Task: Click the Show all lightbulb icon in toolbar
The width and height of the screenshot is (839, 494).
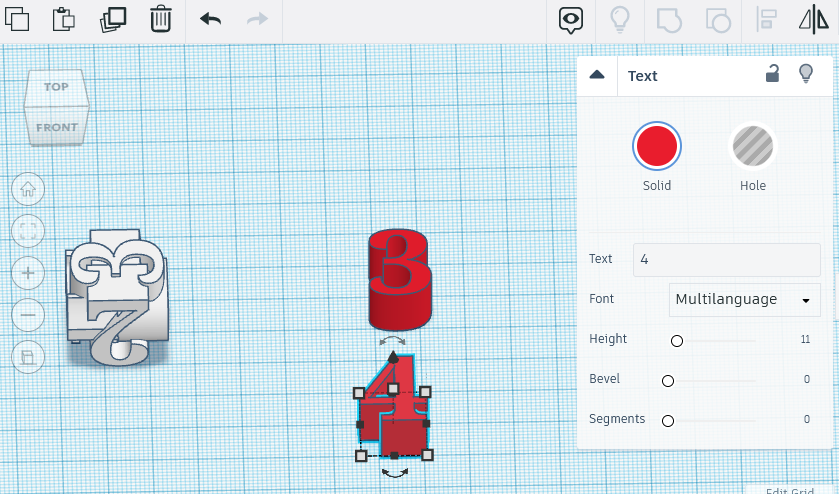Action: click(620, 20)
